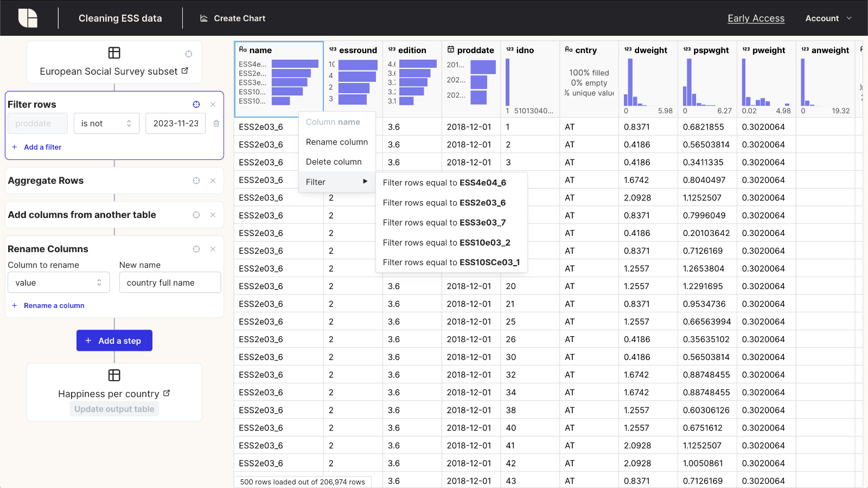Click the 1.0050861 pspwght cell
The image size is (868, 488).
(x=707, y=463)
